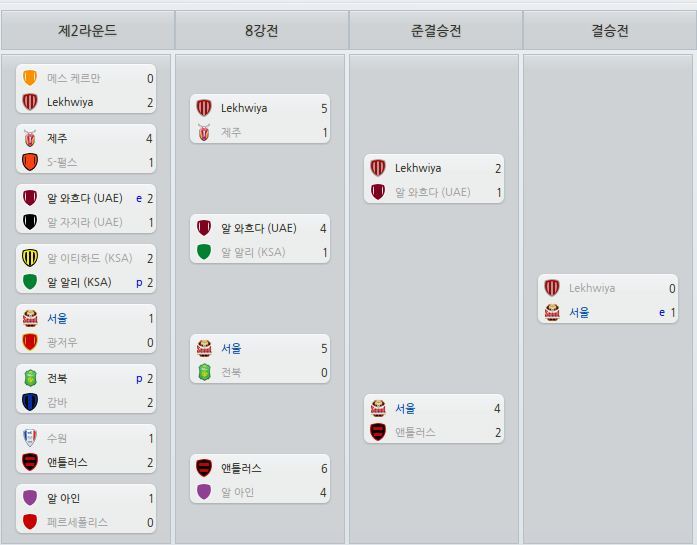697x545 pixels.
Task: Click the 페르세폴리스 red crest icon
Action: coord(30,522)
